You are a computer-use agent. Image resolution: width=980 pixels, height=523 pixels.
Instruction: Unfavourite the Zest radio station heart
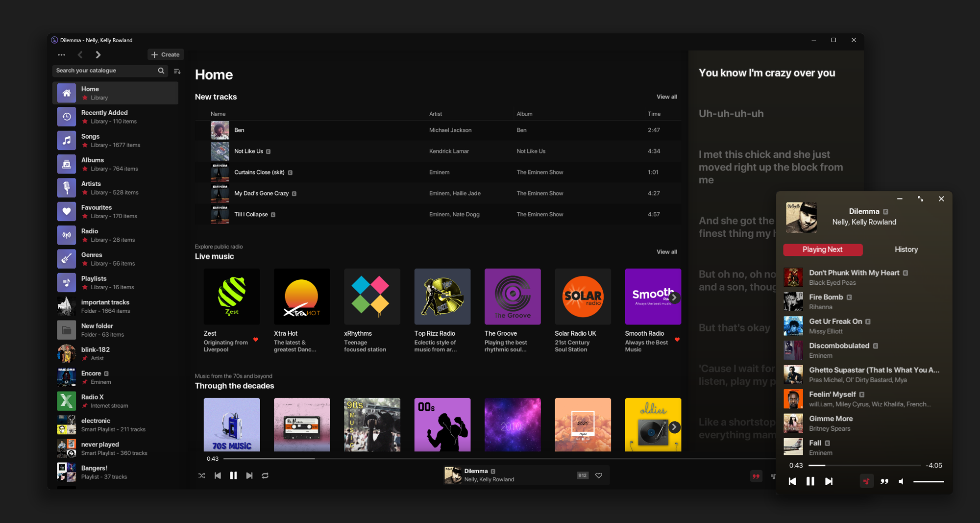256,339
